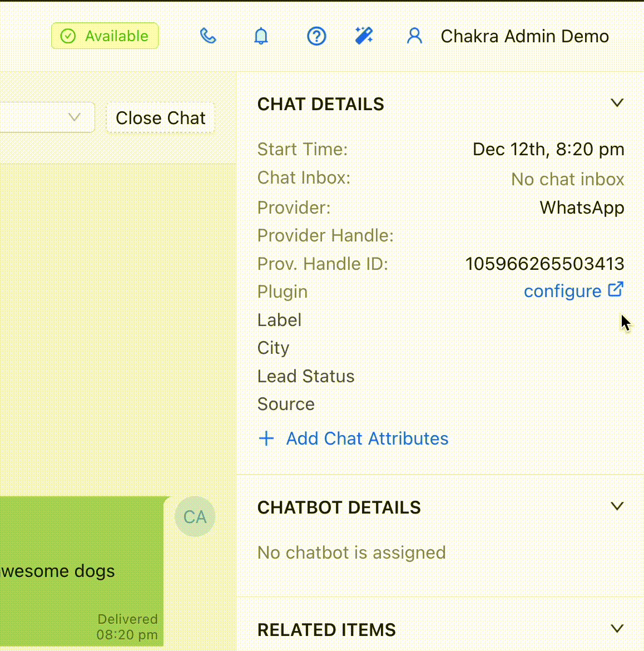644x651 pixels.
Task: Click the CA avatar badge
Action: click(x=195, y=516)
